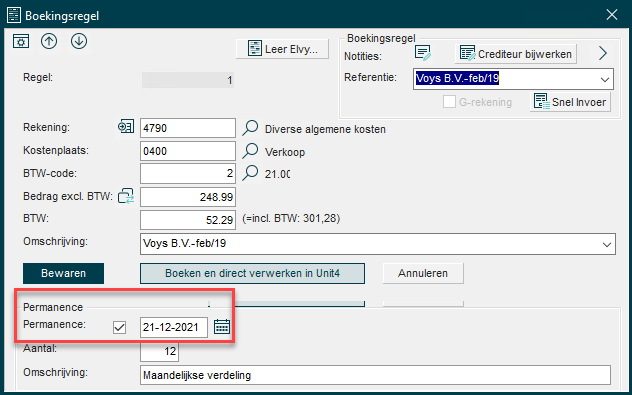Click the Aantal field 12
This screenshot has height=395, width=632.
[159, 351]
